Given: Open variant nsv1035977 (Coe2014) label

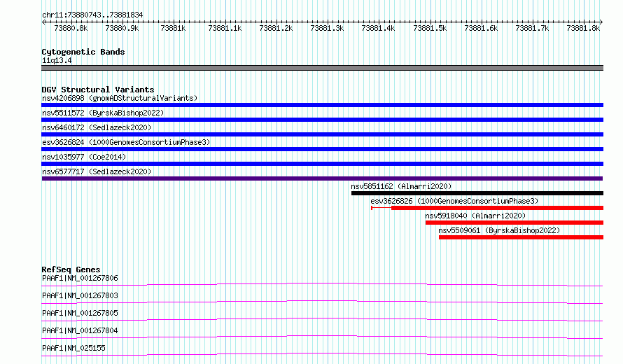Looking at the screenshot, I should 84,157.
